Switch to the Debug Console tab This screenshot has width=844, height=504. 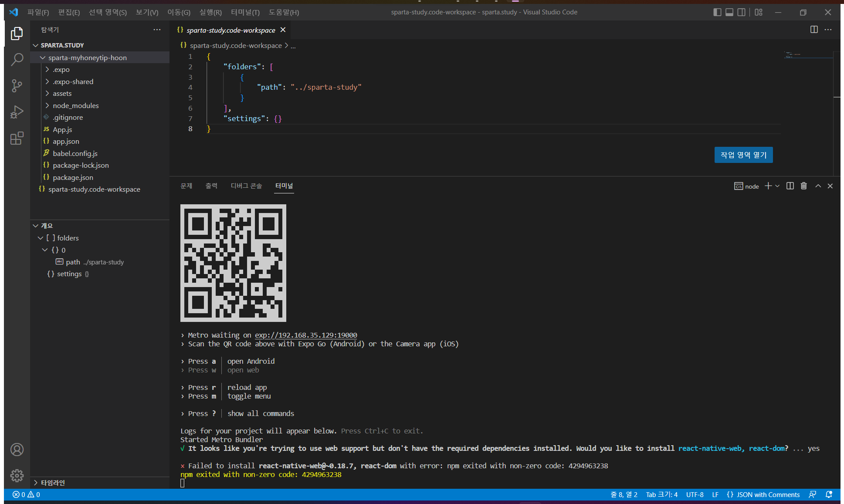(x=246, y=186)
